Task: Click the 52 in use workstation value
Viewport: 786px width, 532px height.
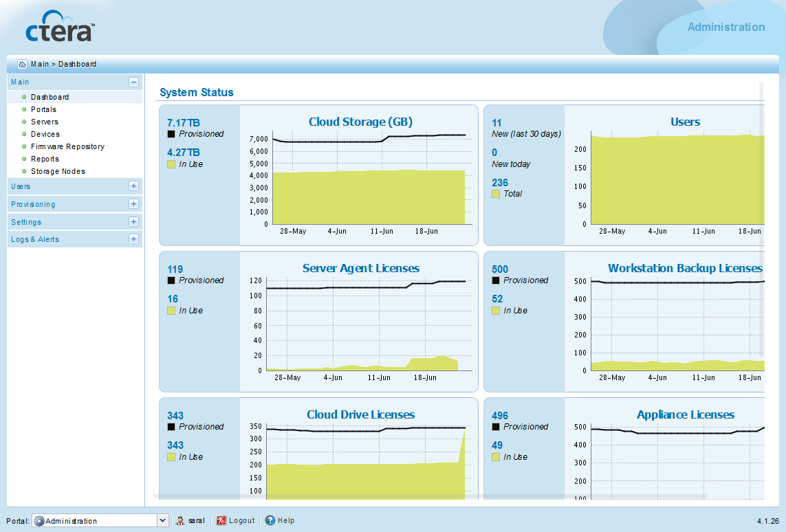Action: point(497,298)
